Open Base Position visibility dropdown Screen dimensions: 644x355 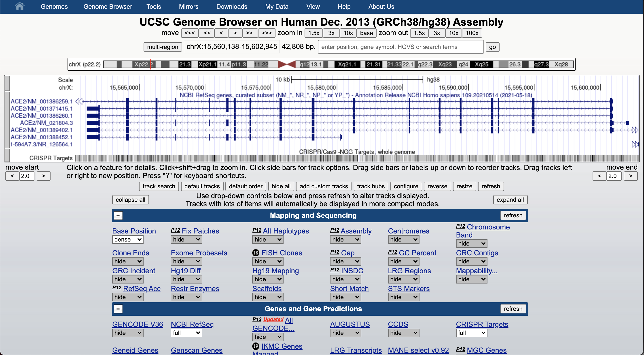pyautogui.click(x=128, y=239)
